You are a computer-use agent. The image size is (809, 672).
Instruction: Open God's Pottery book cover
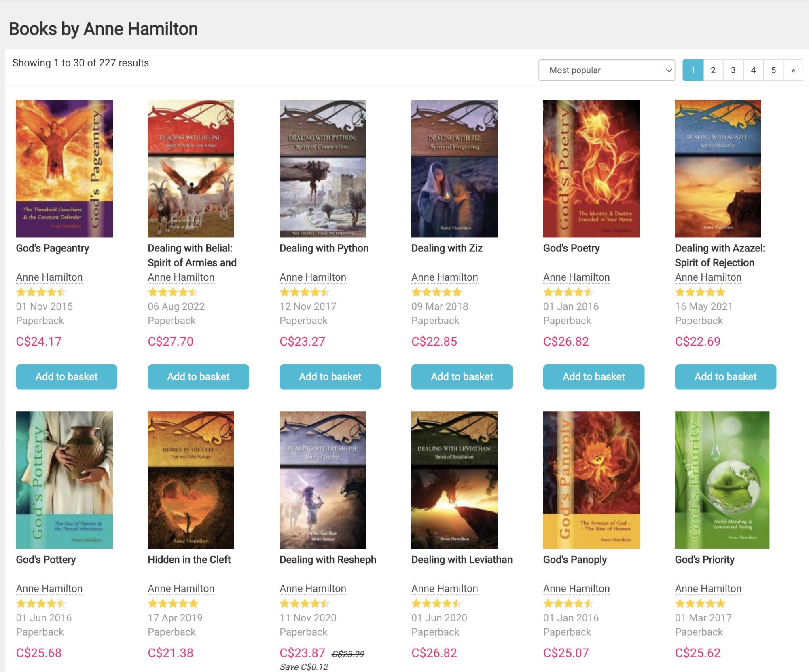click(x=64, y=480)
